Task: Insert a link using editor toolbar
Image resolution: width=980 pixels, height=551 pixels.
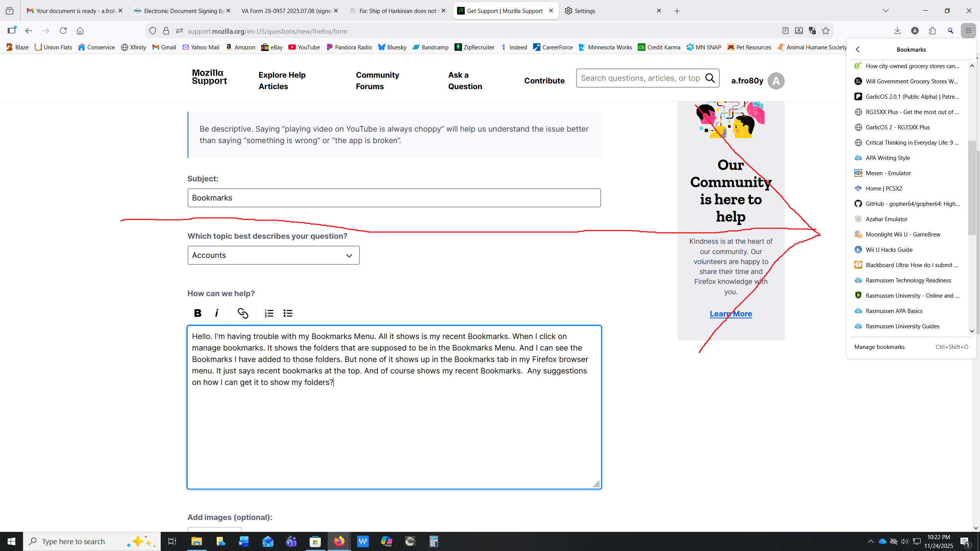Action: [243, 313]
